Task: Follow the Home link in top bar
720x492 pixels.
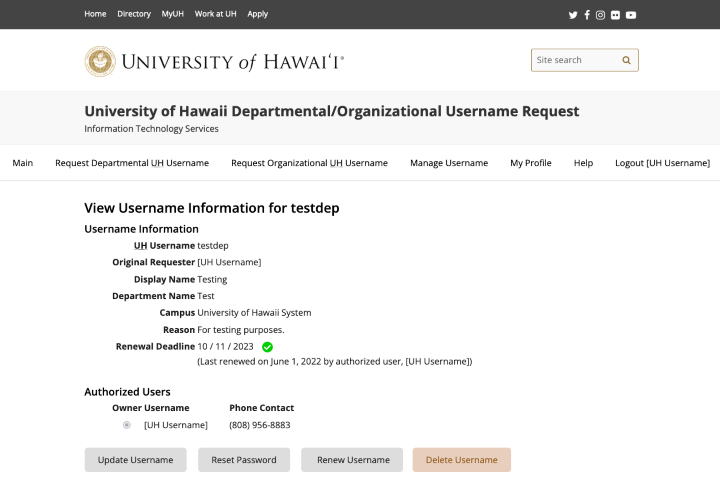Action: 95,14
